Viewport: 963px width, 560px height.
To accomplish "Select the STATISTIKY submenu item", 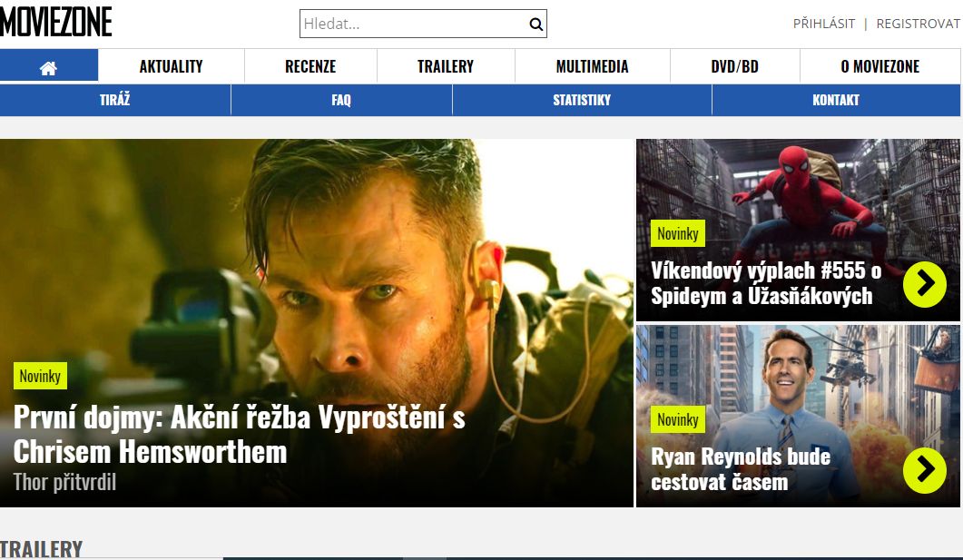I will [582, 100].
